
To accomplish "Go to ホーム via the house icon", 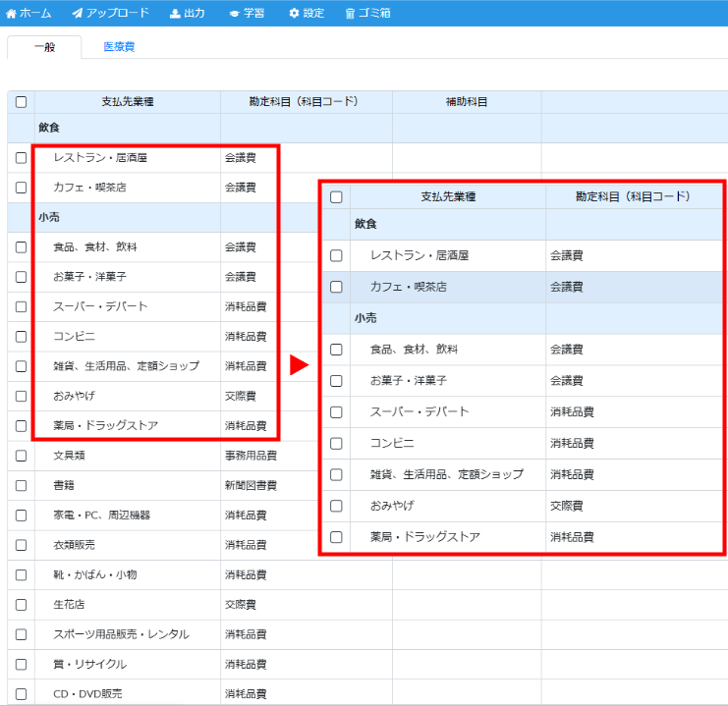I will click(x=28, y=13).
